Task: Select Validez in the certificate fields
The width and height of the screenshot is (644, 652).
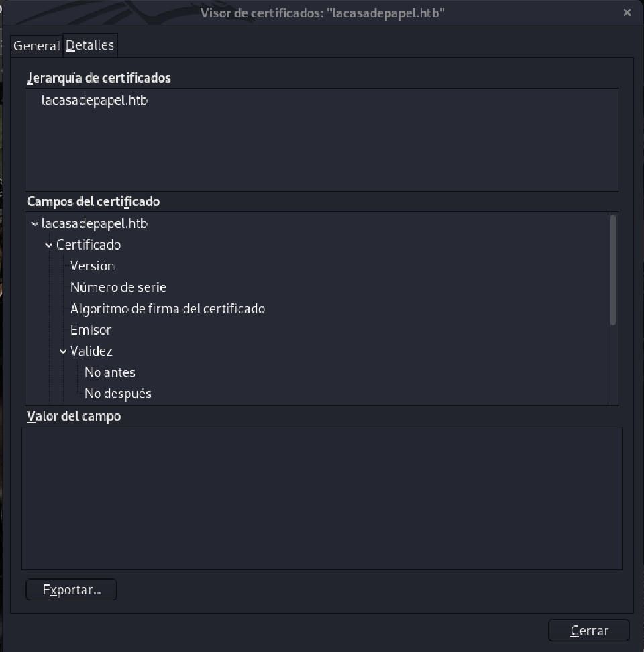Action: click(91, 351)
